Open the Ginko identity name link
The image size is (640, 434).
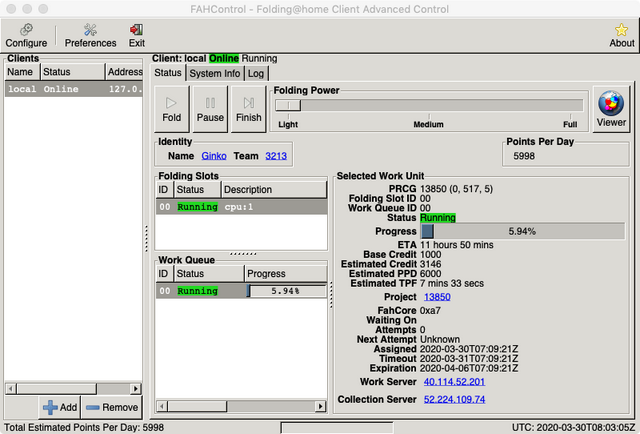(x=213, y=156)
